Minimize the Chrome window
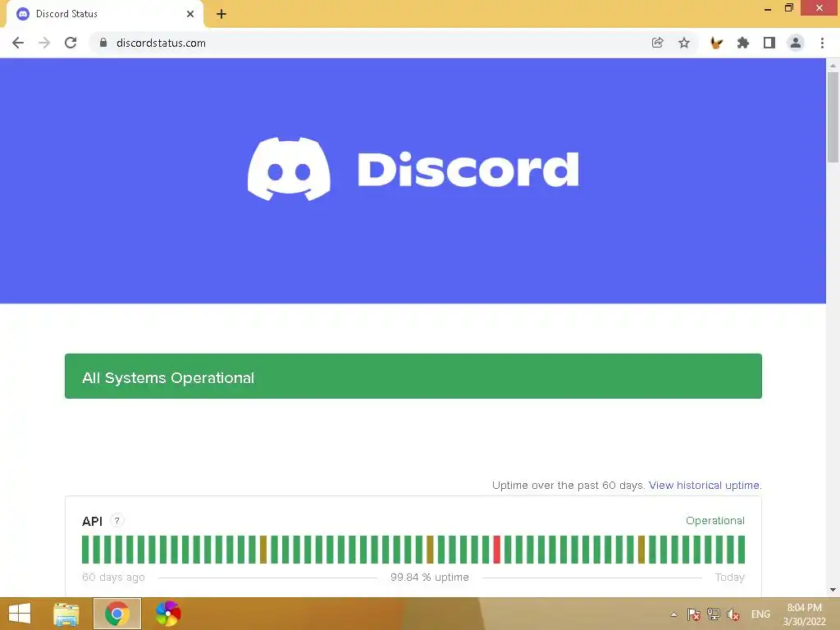The height and width of the screenshot is (630, 840). [x=768, y=8]
